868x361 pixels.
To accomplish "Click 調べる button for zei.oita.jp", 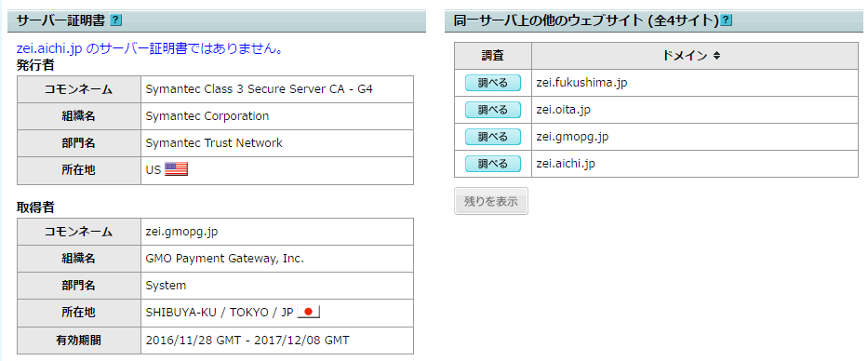I will pos(493,110).
